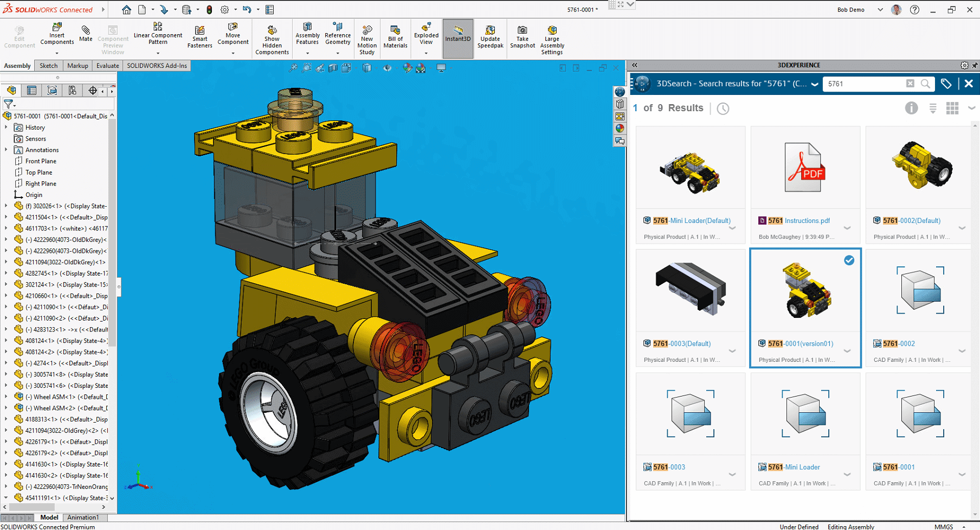
Task: Pin the 3DEXPERIENCE task pane
Action: pos(975,65)
